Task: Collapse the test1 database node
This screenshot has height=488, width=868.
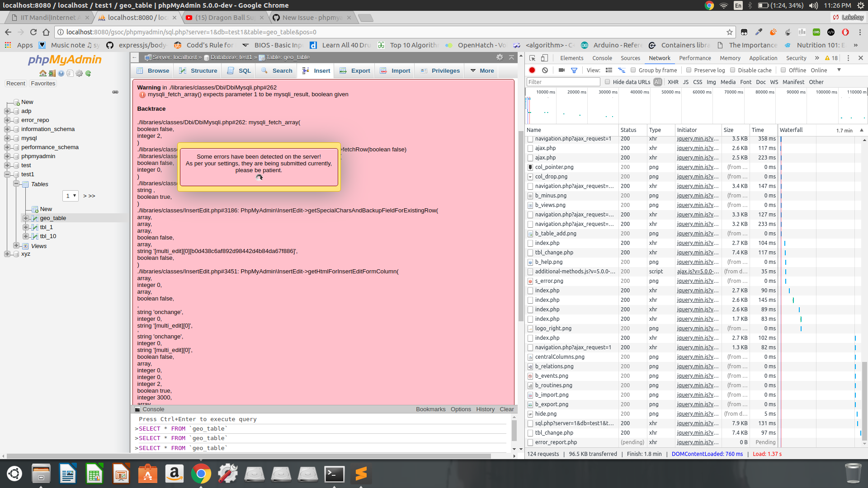Action: click(x=7, y=174)
